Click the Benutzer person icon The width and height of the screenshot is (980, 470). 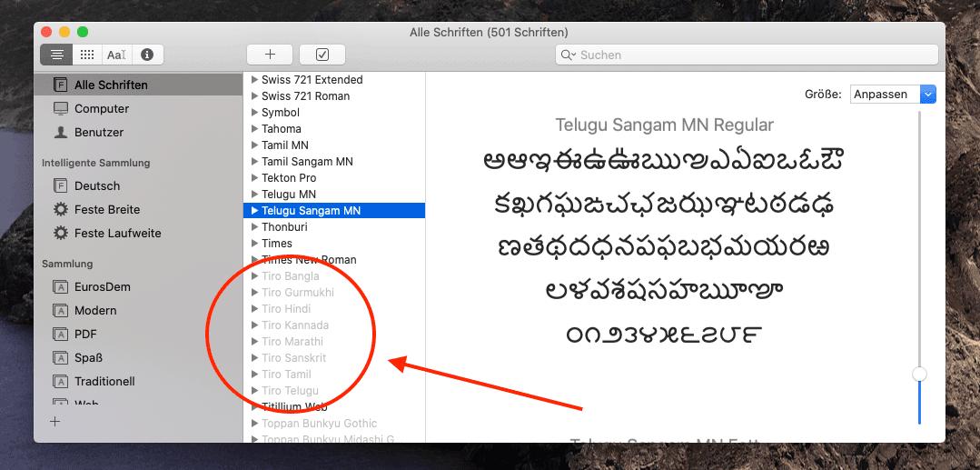tap(61, 132)
